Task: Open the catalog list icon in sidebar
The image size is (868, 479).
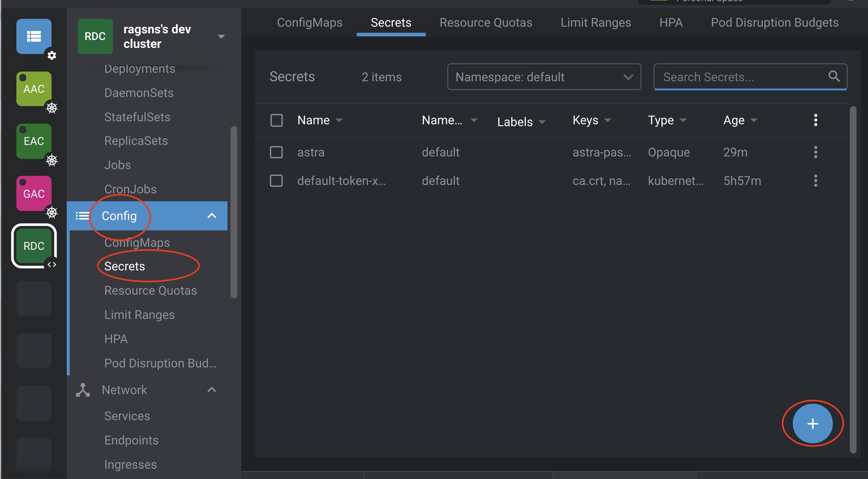Action: coord(34,36)
